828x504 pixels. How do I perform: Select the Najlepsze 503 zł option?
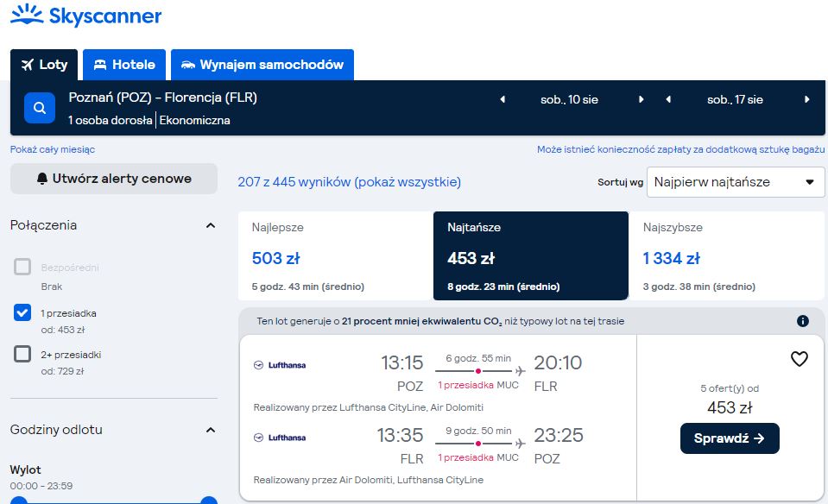(335, 256)
